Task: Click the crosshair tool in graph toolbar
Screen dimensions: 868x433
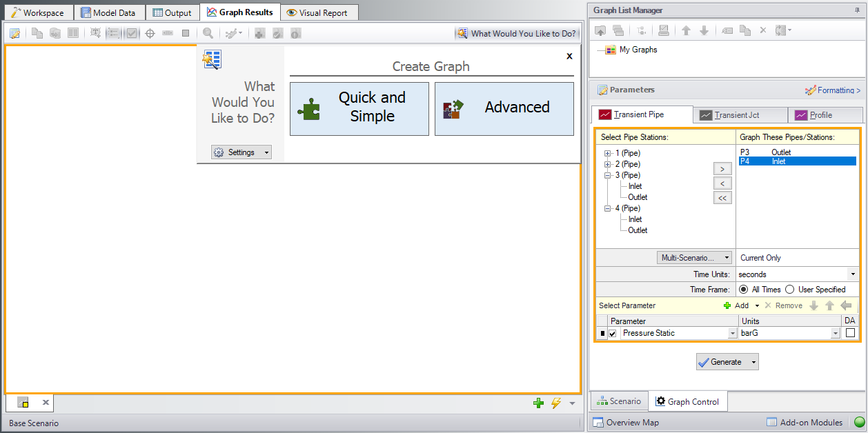Action: point(150,33)
